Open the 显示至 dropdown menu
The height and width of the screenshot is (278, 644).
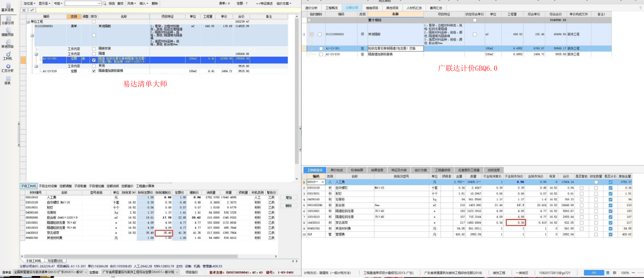tap(44, 3)
